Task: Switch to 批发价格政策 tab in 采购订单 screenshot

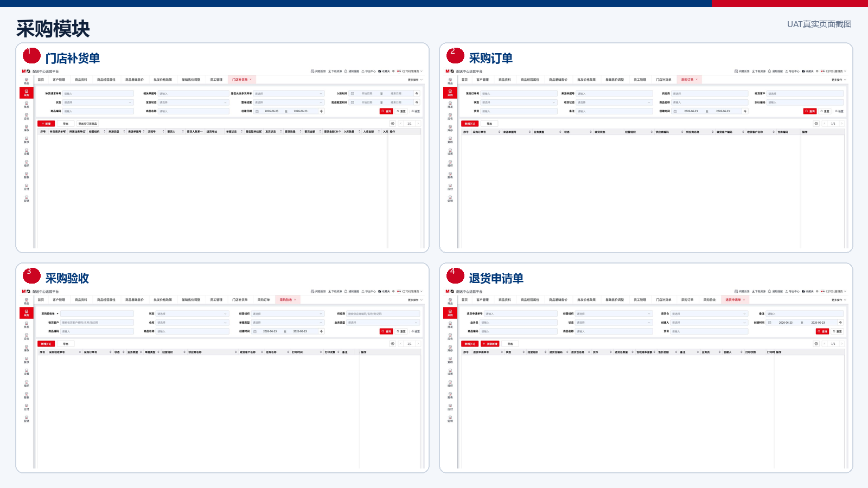Action: pos(586,80)
